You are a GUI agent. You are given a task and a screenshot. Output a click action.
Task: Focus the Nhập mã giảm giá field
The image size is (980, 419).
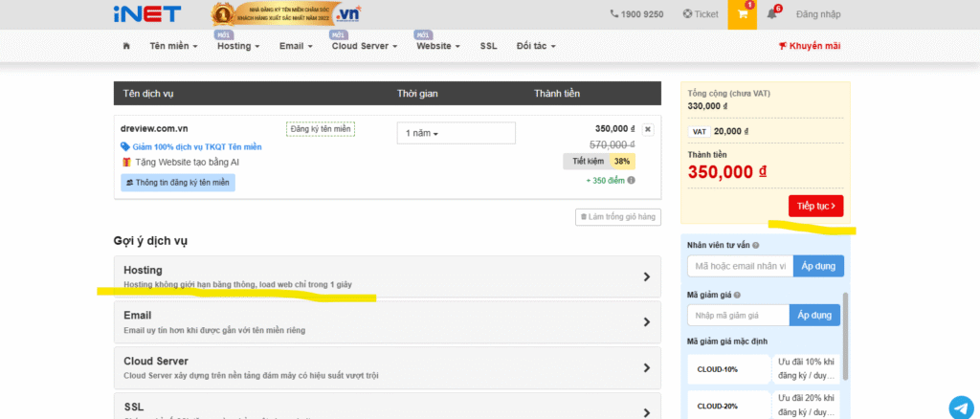coord(738,316)
